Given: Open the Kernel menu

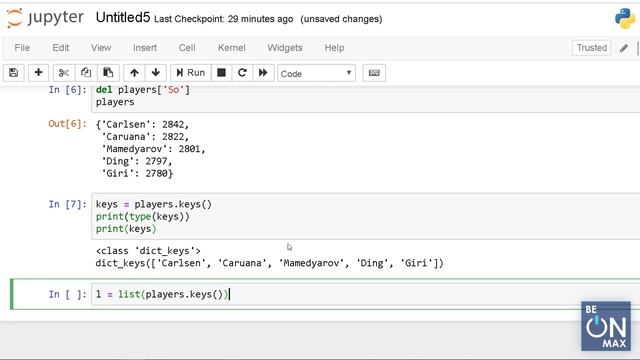Looking at the screenshot, I should point(231,48).
